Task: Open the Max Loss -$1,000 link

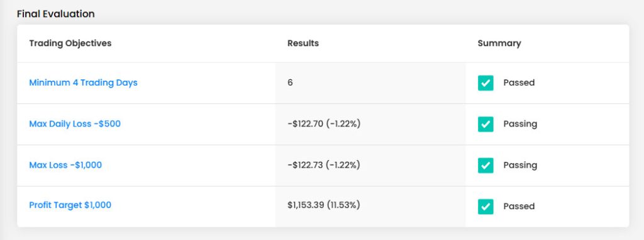Action: click(65, 165)
